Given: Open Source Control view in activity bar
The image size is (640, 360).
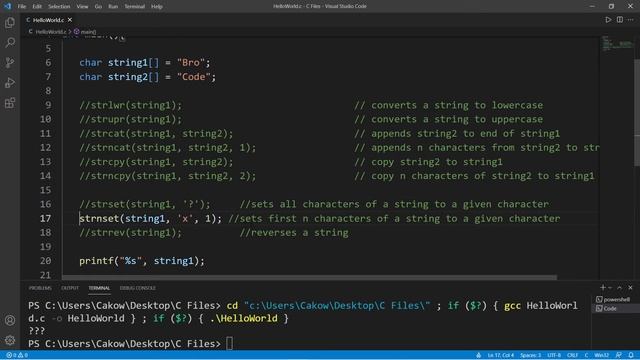Looking at the screenshot, I should 10,62.
